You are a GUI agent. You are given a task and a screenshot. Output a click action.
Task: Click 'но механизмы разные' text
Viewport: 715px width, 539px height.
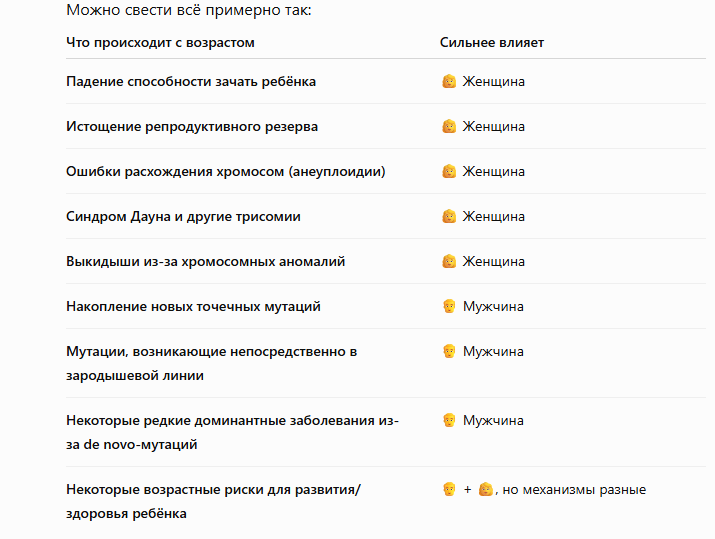click(x=574, y=490)
